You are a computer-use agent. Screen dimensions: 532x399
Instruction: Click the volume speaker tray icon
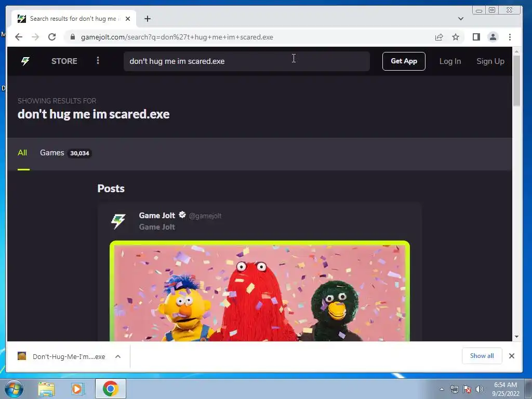(480, 389)
